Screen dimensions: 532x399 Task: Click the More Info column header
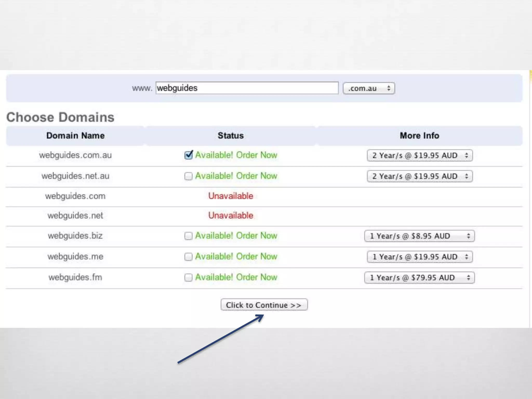click(x=419, y=136)
